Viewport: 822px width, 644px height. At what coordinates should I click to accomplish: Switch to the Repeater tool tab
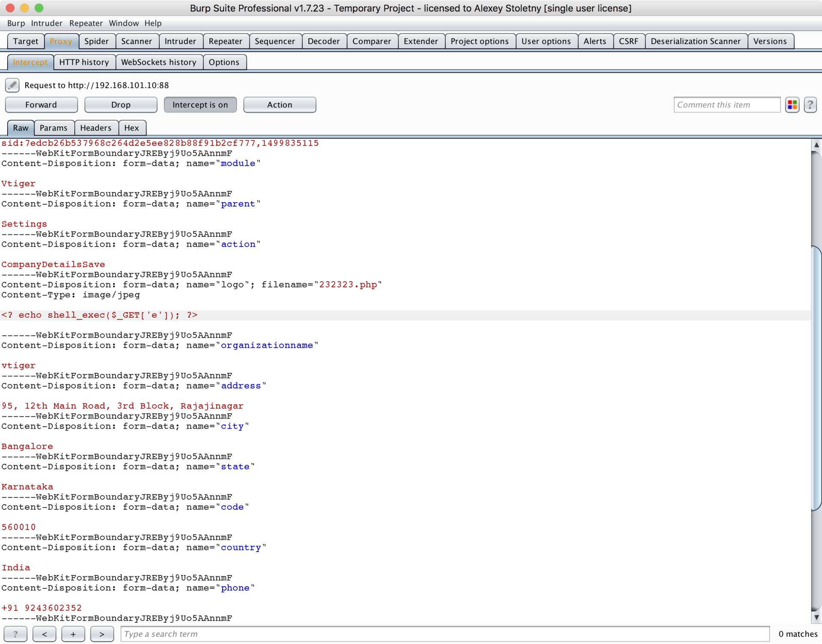225,41
